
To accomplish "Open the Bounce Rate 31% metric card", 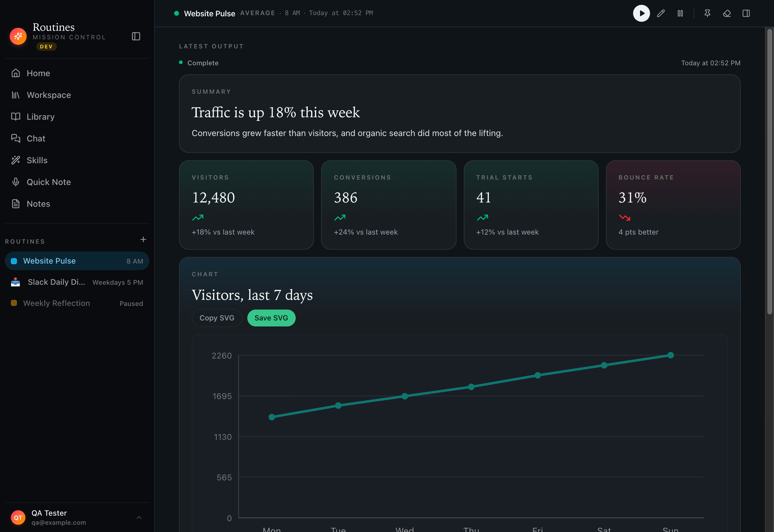I will (x=673, y=205).
